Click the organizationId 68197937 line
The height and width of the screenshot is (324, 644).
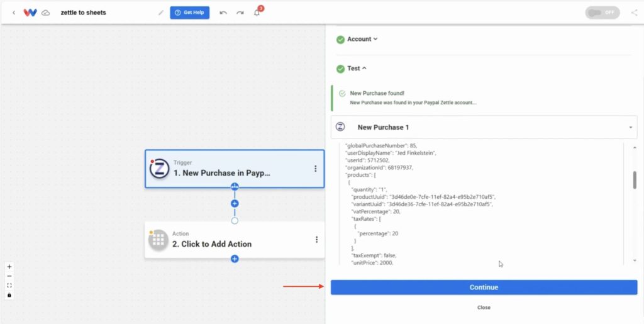(x=379, y=167)
